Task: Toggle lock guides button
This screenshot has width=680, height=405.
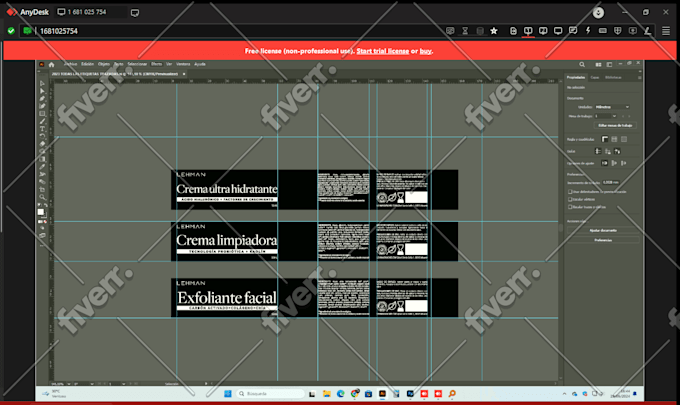Action: [x=608, y=151]
